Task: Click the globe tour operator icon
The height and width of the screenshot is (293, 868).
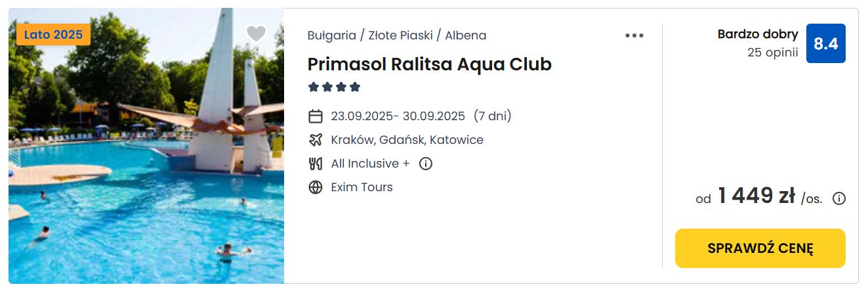Action: coord(316,187)
